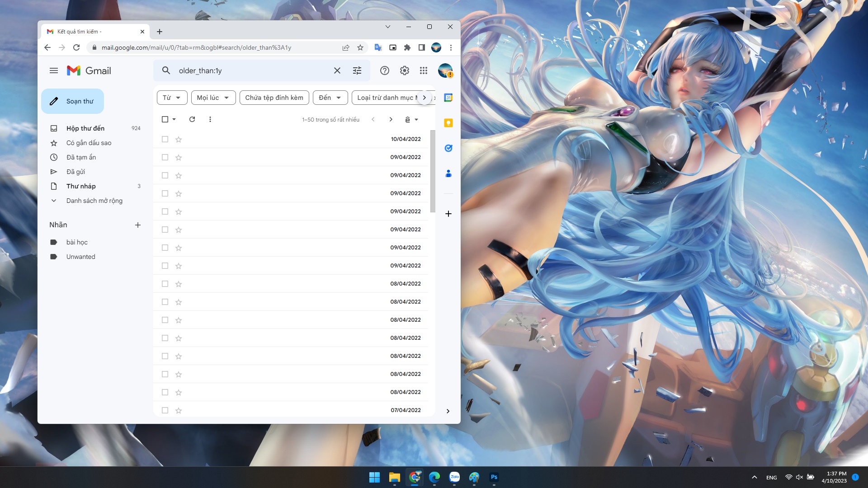Open Photoshop from taskbar
This screenshot has height=488, width=868.
[494, 477]
